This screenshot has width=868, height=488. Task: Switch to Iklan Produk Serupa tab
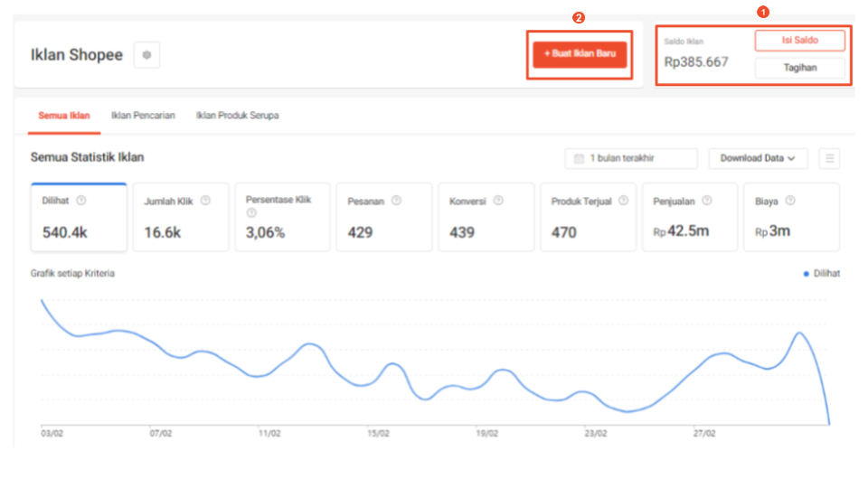237,116
